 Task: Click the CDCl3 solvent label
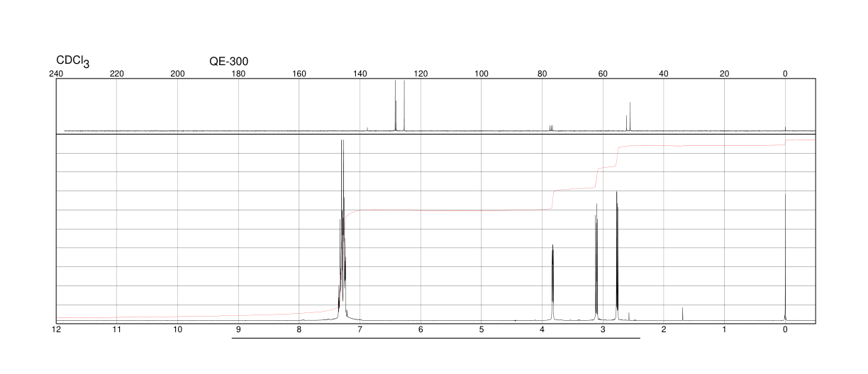[x=73, y=62]
